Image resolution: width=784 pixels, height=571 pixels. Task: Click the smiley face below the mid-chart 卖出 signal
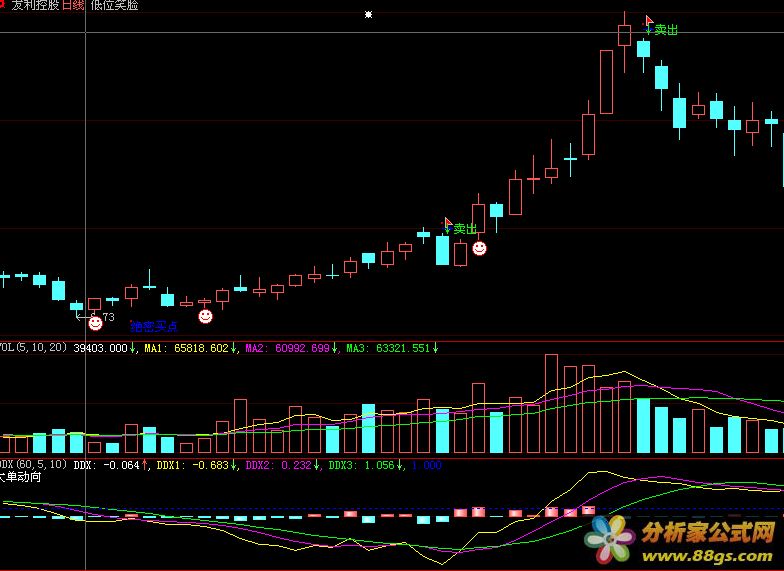[479, 248]
